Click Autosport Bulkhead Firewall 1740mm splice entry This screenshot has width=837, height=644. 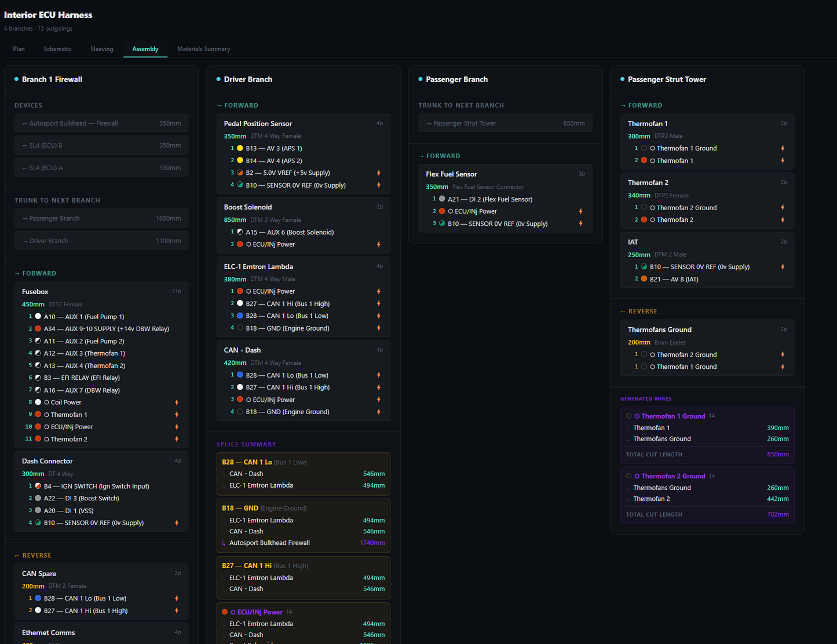[303, 543]
